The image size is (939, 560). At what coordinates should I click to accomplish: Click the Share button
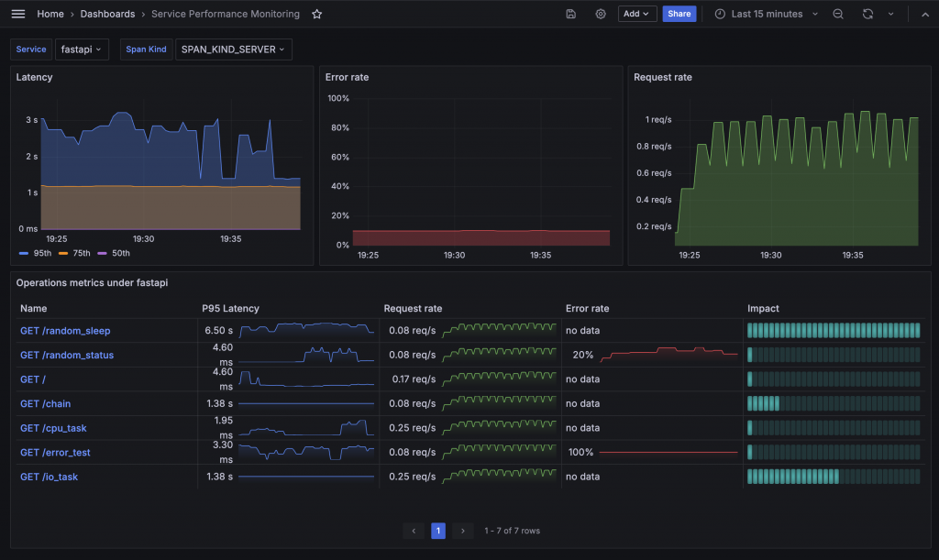point(679,14)
